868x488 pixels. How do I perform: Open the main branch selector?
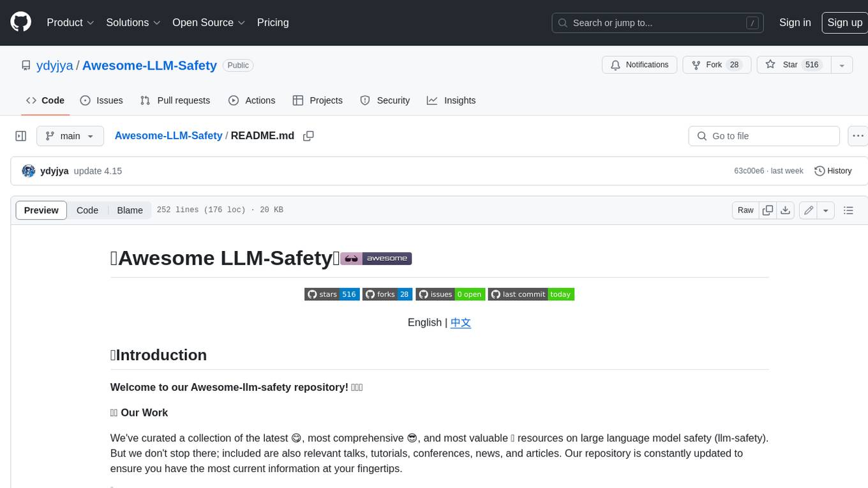pos(70,136)
